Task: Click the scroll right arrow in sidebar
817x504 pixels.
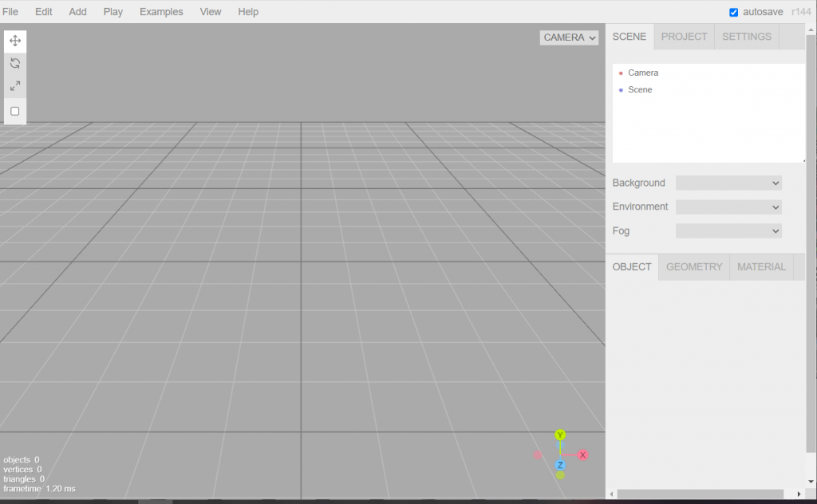Action: (799, 494)
